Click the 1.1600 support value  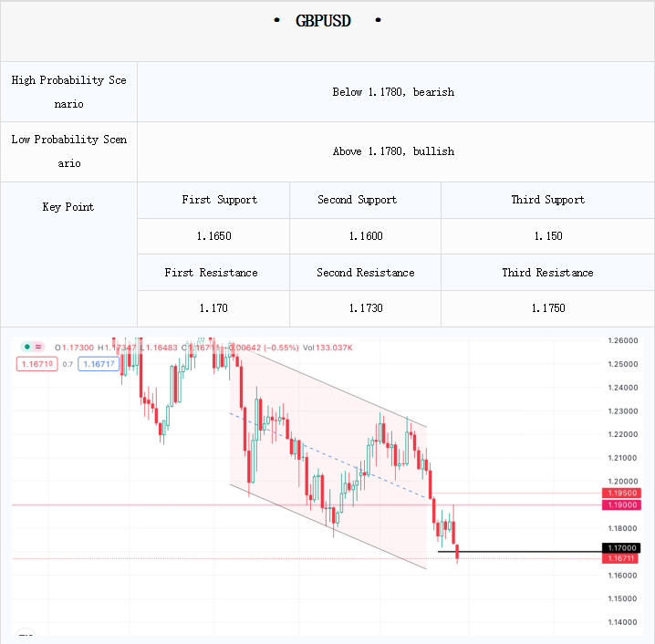[x=366, y=236]
